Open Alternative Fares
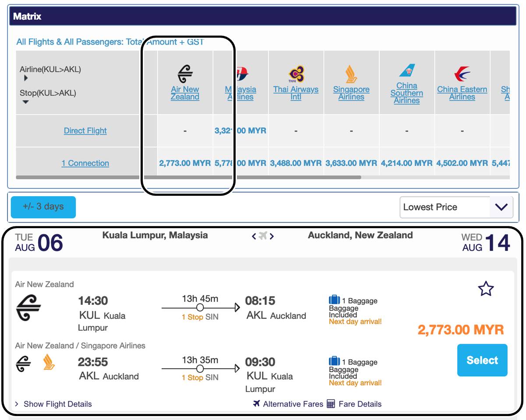The image size is (526, 420). 293,404
